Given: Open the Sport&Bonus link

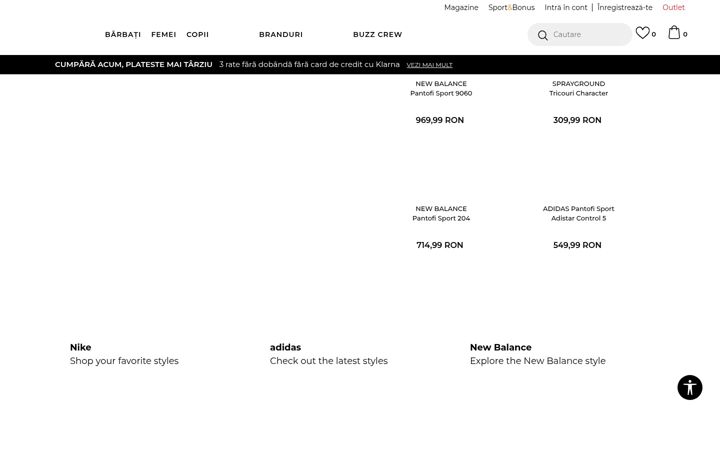Looking at the screenshot, I should click(x=512, y=7).
